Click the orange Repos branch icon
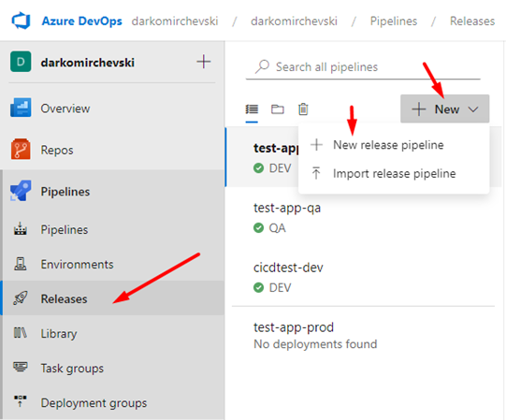The image size is (506, 420). coord(21,149)
